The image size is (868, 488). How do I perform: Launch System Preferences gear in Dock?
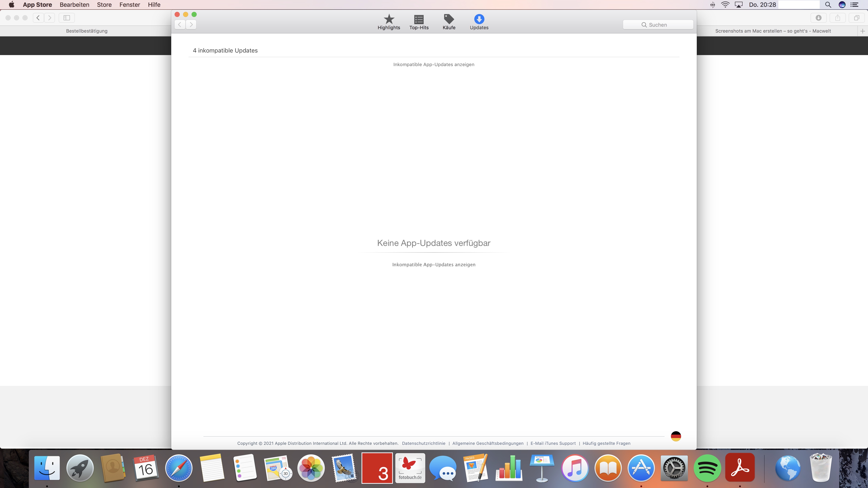(674, 468)
